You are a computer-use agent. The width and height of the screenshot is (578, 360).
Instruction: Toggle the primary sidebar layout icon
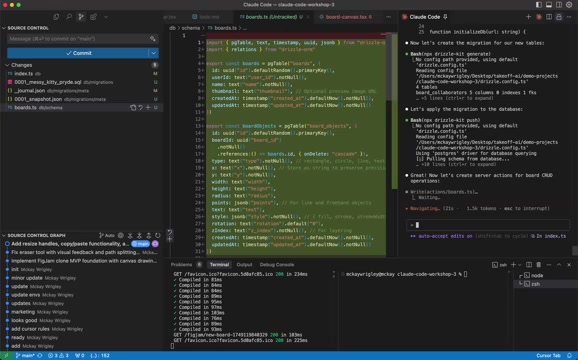click(x=539, y=5)
